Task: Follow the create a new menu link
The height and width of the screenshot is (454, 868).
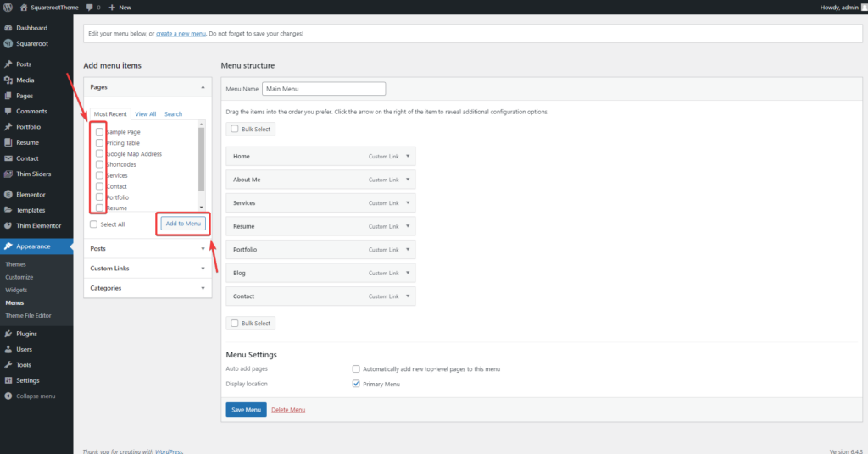Action: pos(181,34)
